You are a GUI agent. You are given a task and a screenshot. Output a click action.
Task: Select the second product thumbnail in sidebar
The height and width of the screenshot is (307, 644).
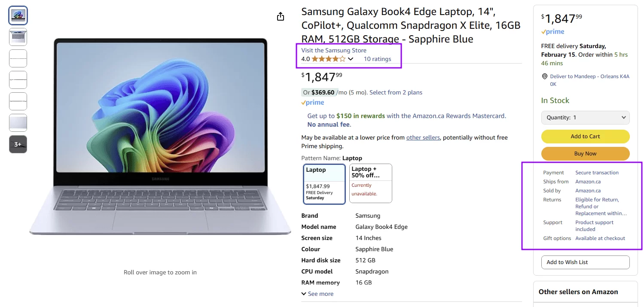18,37
